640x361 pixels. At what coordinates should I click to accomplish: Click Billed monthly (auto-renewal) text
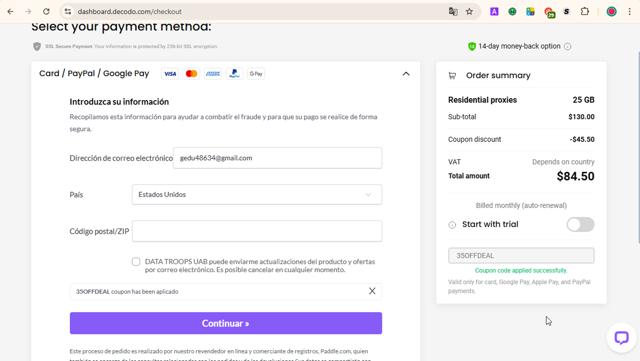[521, 205]
